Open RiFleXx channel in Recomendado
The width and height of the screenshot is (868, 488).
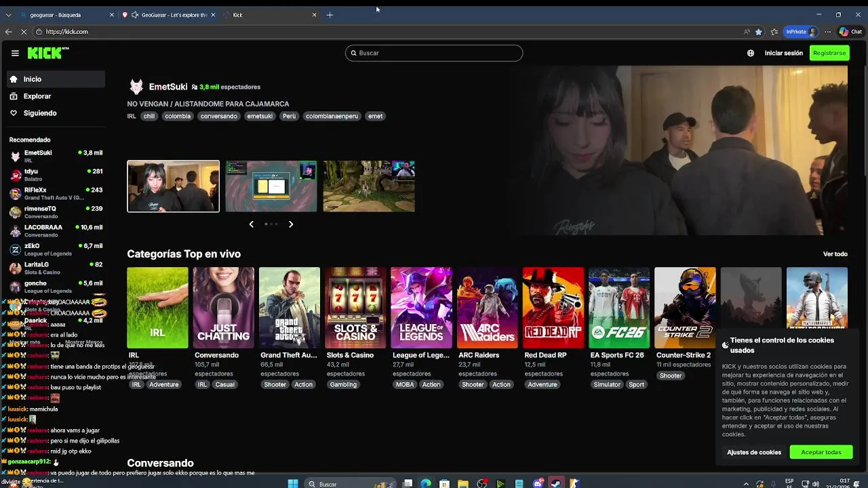pos(56,194)
